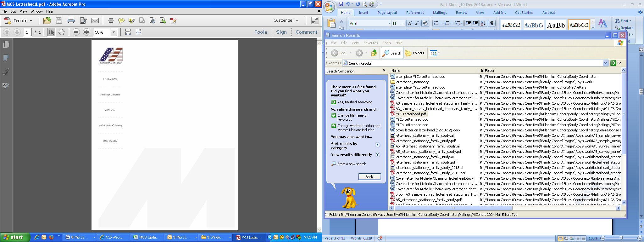Click the Acrobat email envelope icon
644x242 pixels.
(x=95, y=20)
